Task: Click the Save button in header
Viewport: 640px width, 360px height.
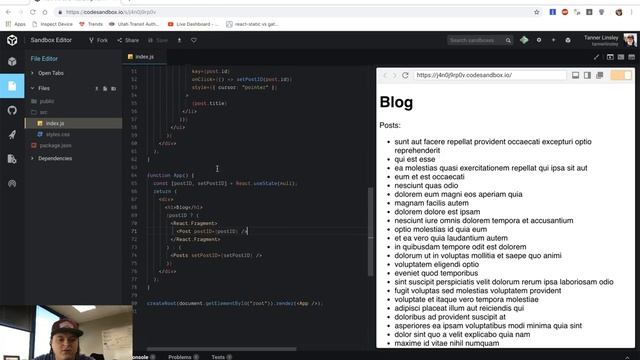Action: (x=158, y=40)
